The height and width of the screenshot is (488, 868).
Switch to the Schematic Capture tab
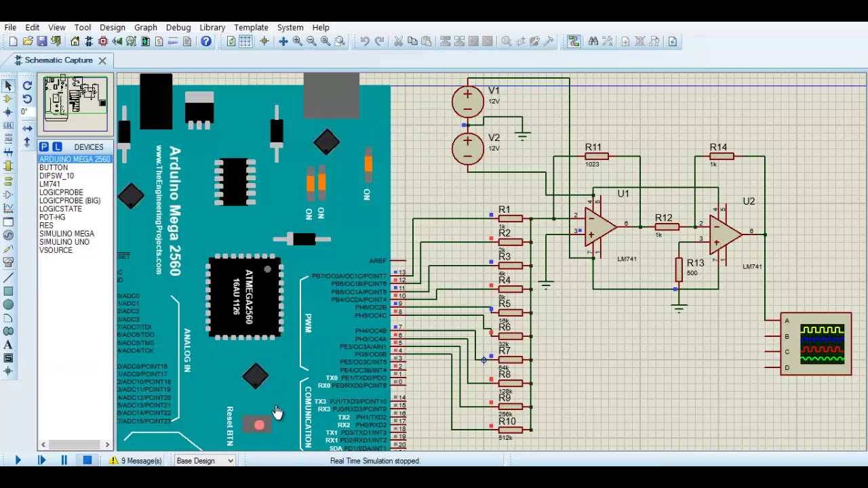point(58,60)
